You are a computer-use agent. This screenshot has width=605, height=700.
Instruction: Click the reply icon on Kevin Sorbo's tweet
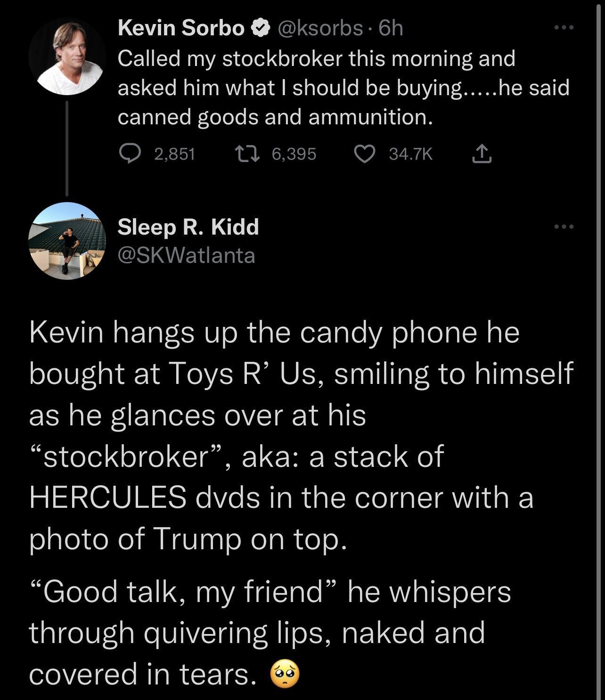pyautogui.click(x=131, y=153)
